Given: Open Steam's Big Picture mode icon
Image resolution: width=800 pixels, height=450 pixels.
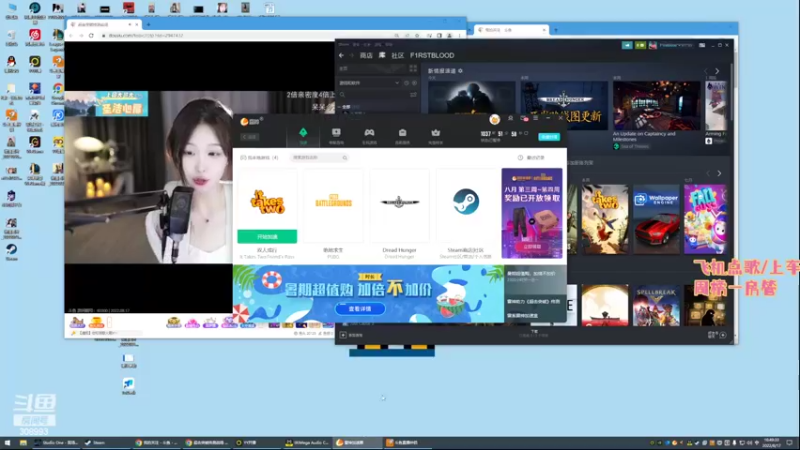Looking at the screenshot, I should click(x=702, y=45).
